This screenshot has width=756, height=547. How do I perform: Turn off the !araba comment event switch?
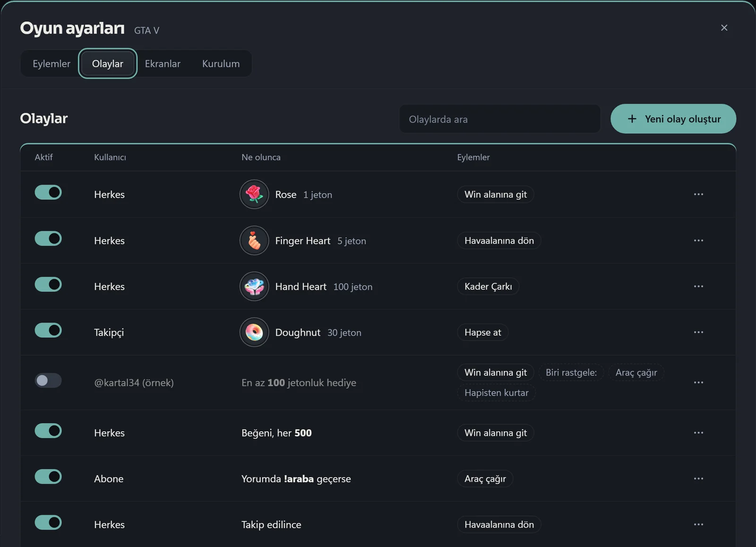point(48,477)
